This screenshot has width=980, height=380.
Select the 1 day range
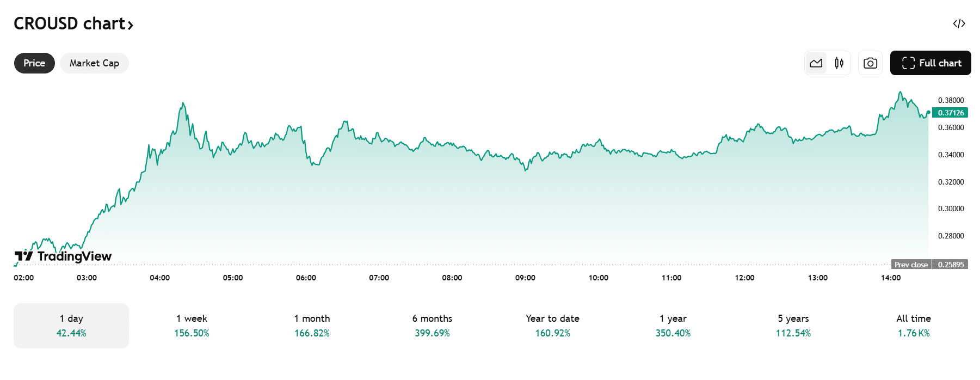pos(71,326)
